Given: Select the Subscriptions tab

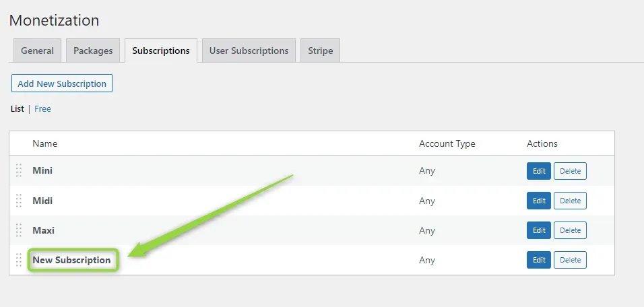Looking at the screenshot, I should [161, 50].
